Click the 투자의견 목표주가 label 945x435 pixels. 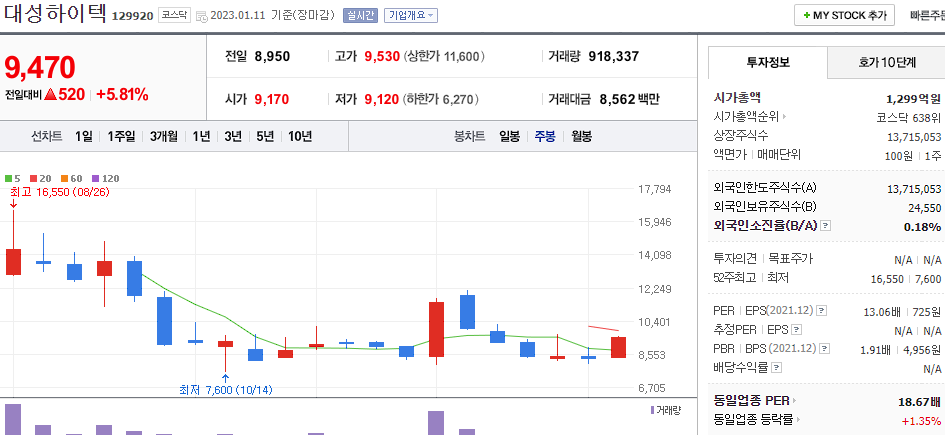click(763, 259)
